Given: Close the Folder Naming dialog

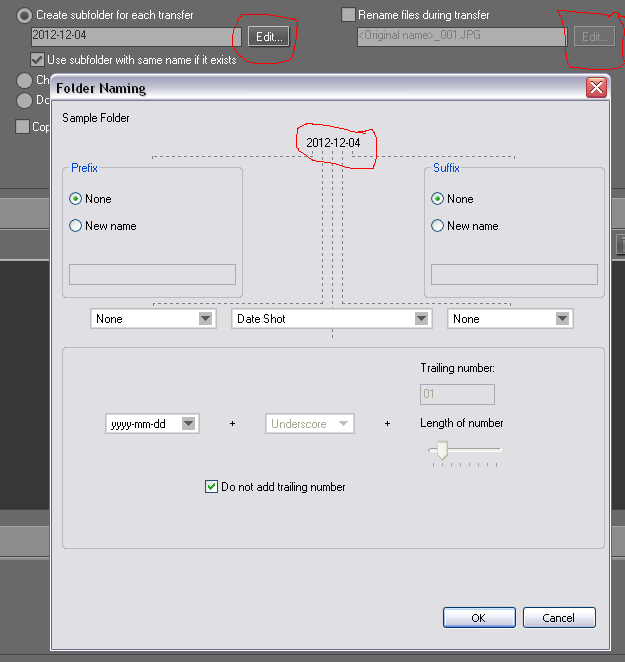Looking at the screenshot, I should (596, 87).
